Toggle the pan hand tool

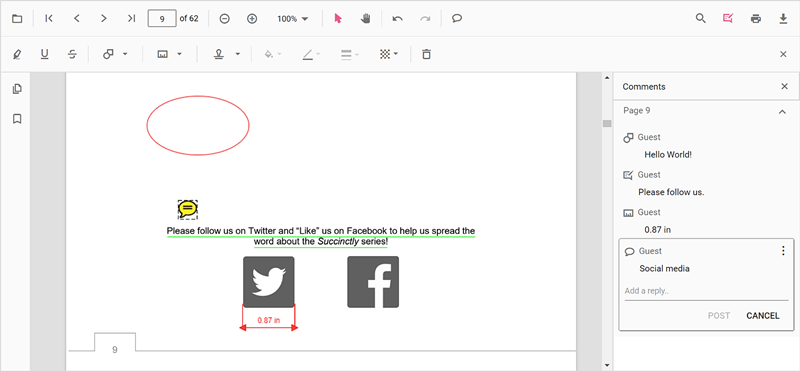(x=365, y=19)
